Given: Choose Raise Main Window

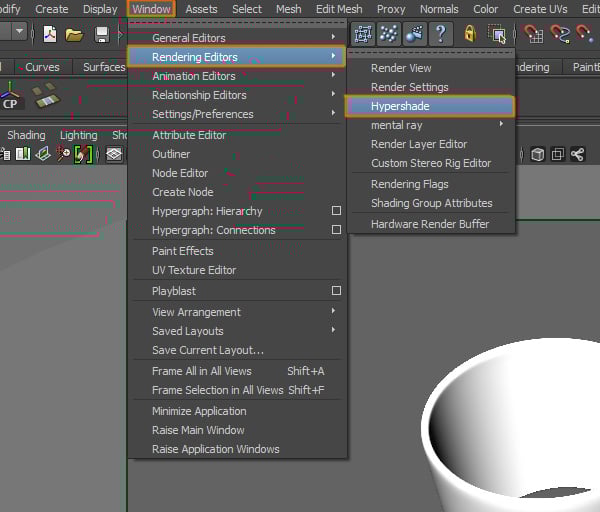Looking at the screenshot, I should pyautogui.click(x=198, y=430).
